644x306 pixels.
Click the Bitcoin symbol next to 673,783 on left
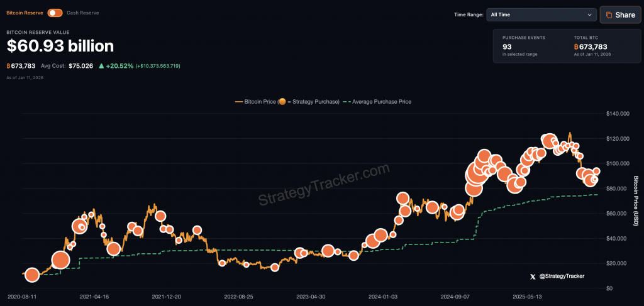pyautogui.click(x=9, y=66)
